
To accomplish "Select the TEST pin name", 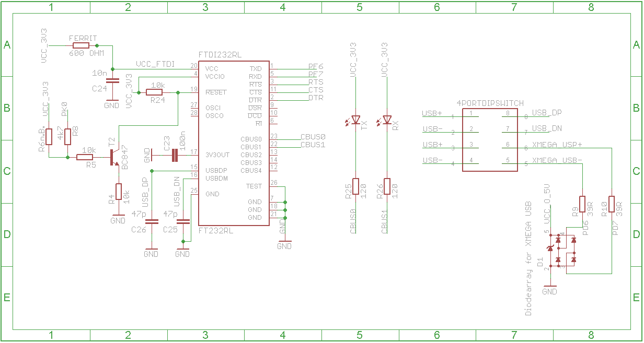I will click(x=254, y=186).
